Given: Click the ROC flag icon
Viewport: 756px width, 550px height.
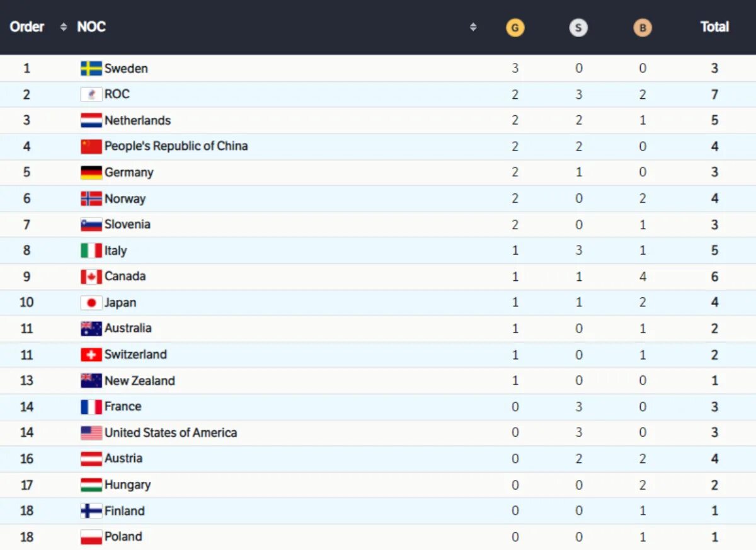Looking at the screenshot, I should 91,95.
